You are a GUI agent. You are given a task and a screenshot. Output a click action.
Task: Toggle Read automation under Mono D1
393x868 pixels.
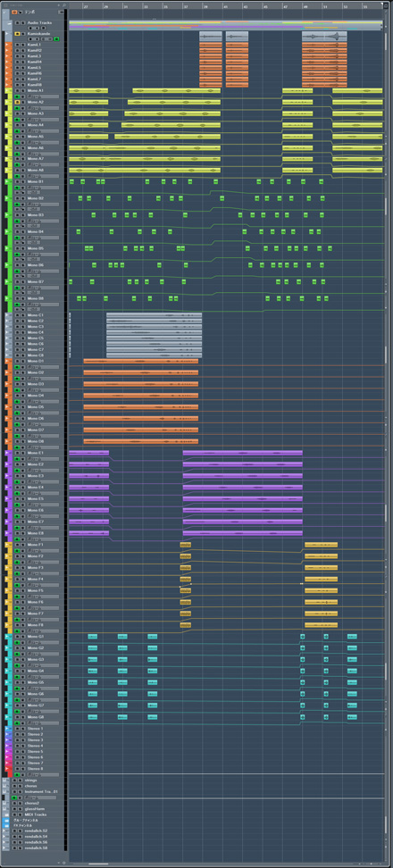coord(17,367)
